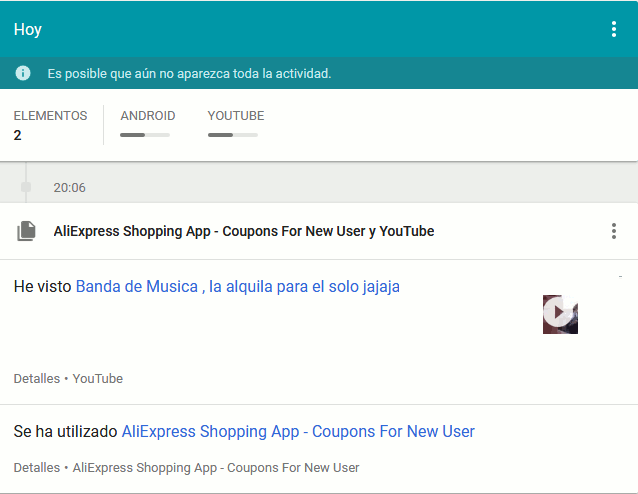Open the AliExpress Shopping App link after 'Se ha utilizado'

298,431
